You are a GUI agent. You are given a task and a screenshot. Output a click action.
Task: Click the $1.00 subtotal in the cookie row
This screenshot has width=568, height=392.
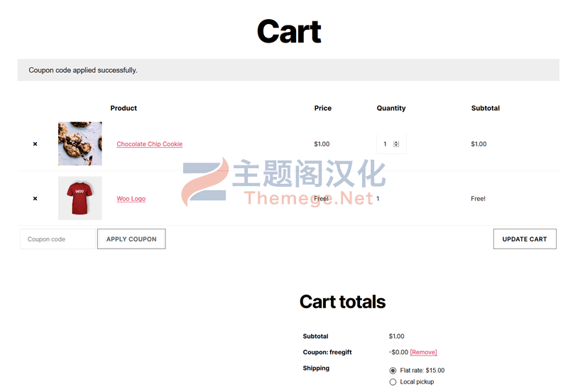click(x=479, y=144)
